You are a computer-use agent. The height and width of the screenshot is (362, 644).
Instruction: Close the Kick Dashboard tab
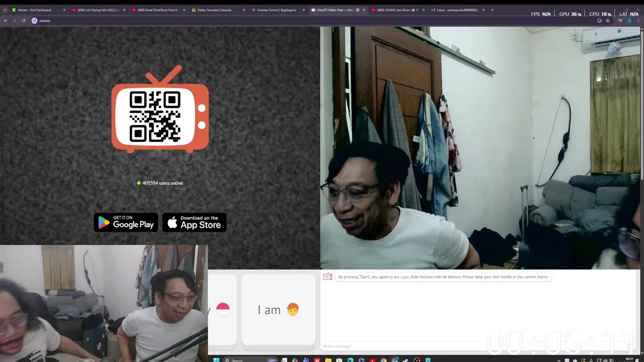(64, 10)
